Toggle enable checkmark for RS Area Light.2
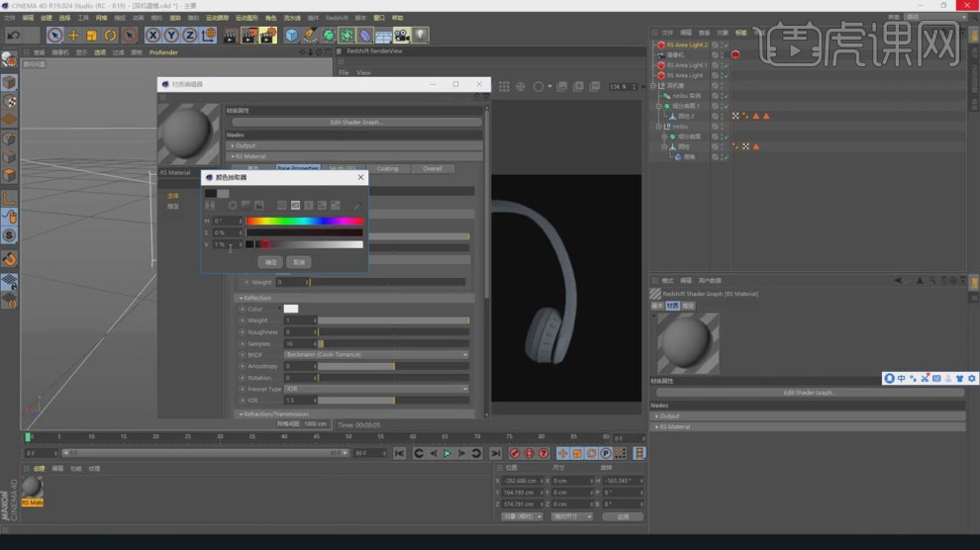This screenshot has height=550, width=980. coord(725,45)
